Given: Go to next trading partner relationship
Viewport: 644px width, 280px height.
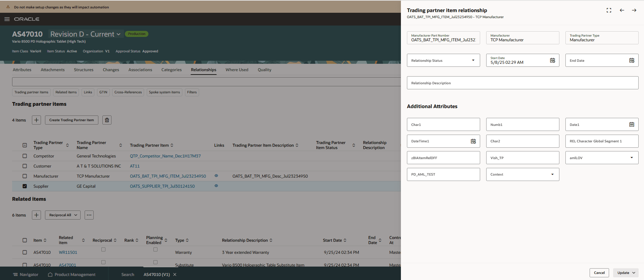Looking at the screenshot, I should [x=634, y=10].
